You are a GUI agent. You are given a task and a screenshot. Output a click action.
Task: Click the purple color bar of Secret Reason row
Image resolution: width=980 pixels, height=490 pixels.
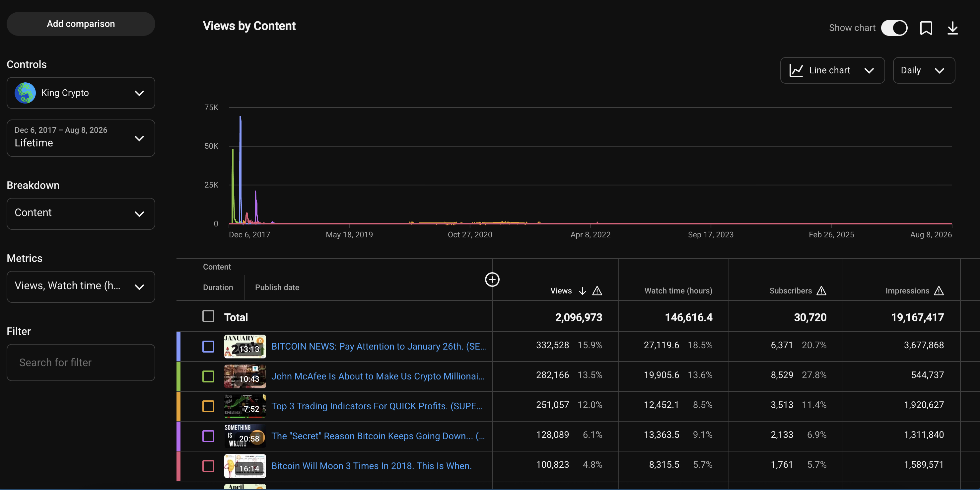tap(178, 436)
